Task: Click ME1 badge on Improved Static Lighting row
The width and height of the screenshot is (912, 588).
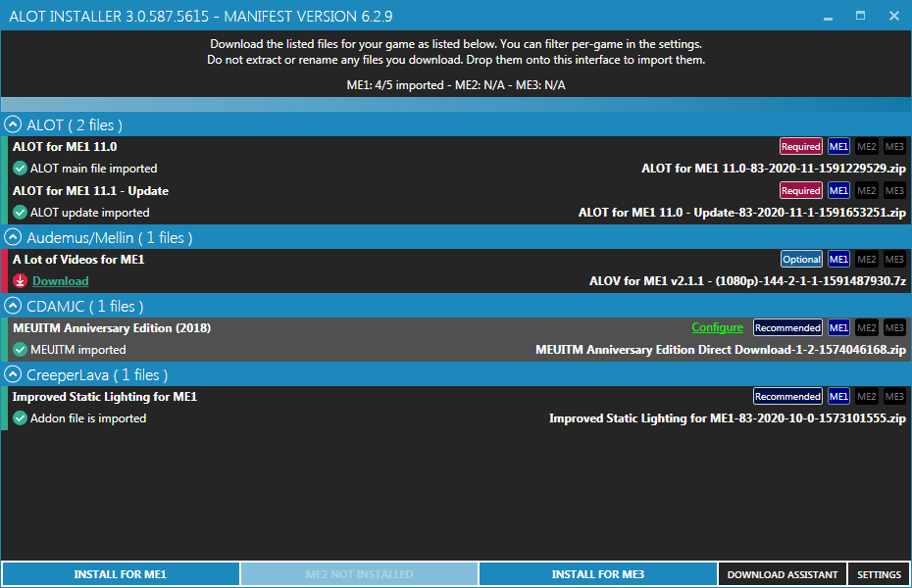Action: [838, 396]
